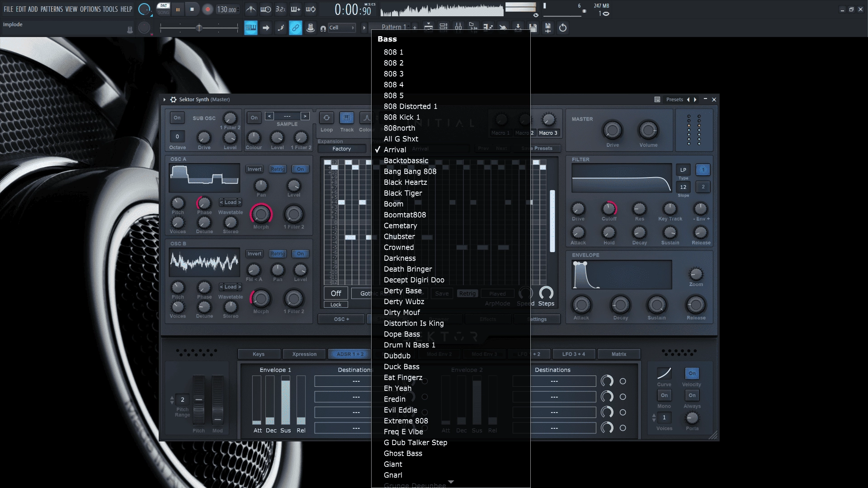Toggle OSC B Invert button
This screenshot has width=868, height=488.
pos(254,253)
